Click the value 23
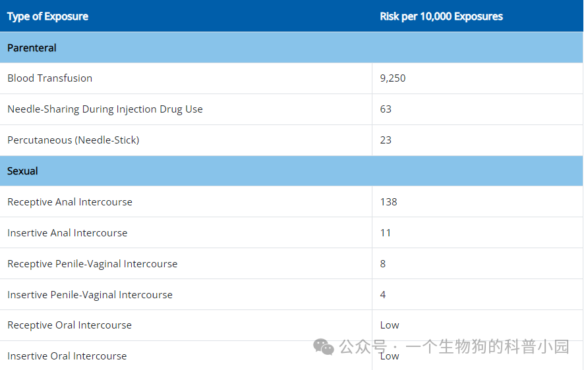Viewport: 588px width, 370px height. [386, 140]
